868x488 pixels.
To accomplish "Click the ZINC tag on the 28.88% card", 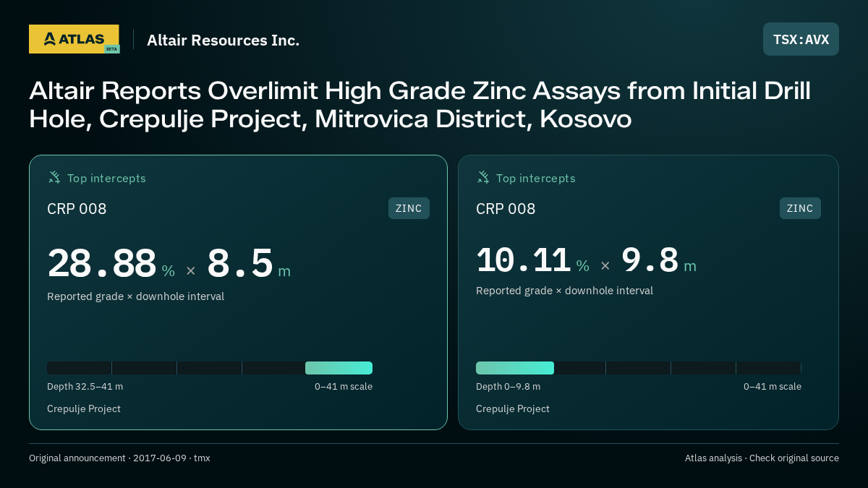I will (409, 208).
